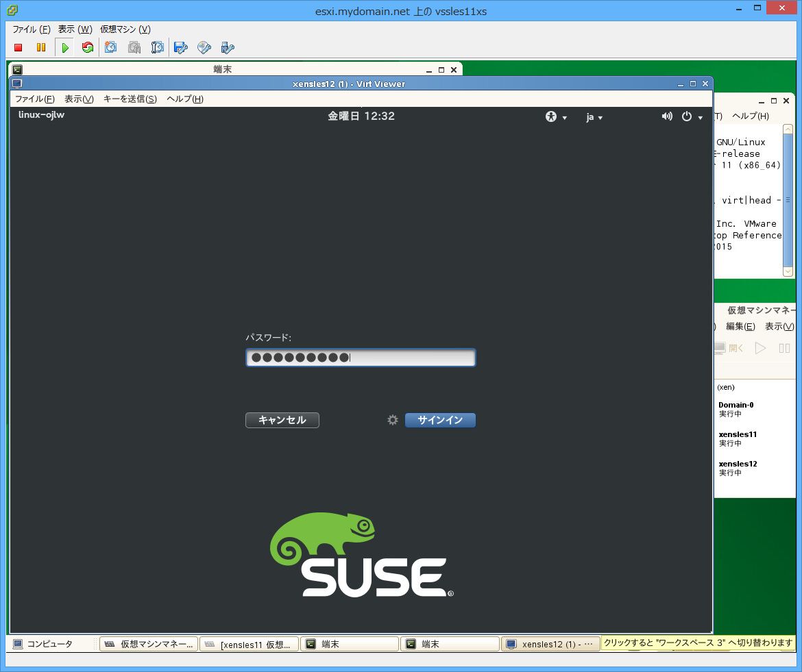802x672 pixels.
Task: Click the (xen) connection row
Action: tap(755, 387)
